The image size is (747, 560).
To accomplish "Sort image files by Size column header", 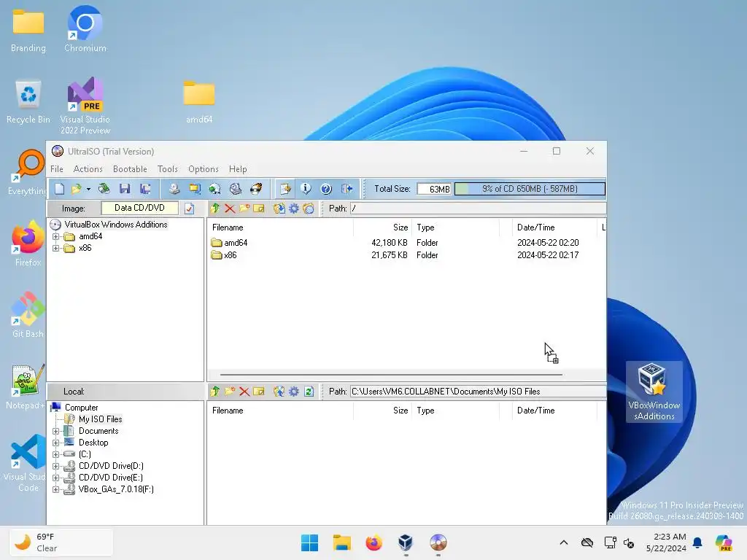I will 382,227.
